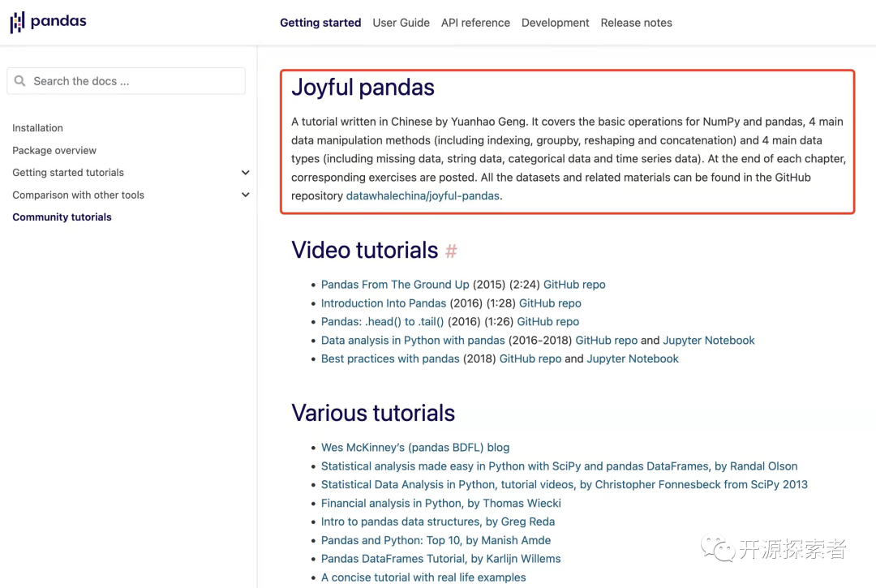Click the search magnifier icon
The width and height of the screenshot is (876, 588).
pos(19,81)
